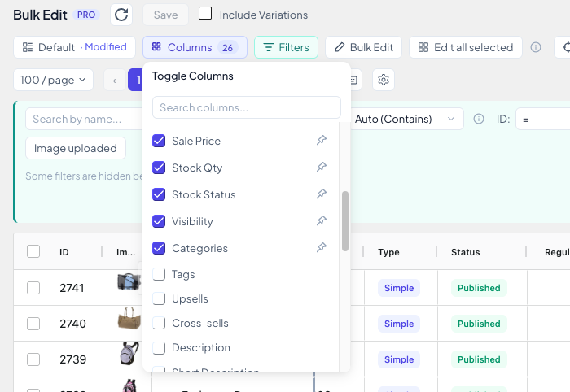
Task: Pin the Sale Price column
Action: [x=322, y=140]
